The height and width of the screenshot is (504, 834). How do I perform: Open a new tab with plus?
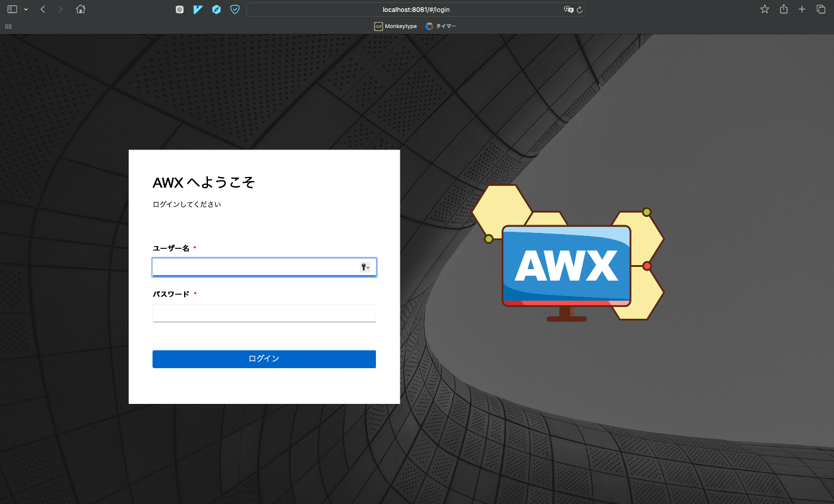coord(802,10)
